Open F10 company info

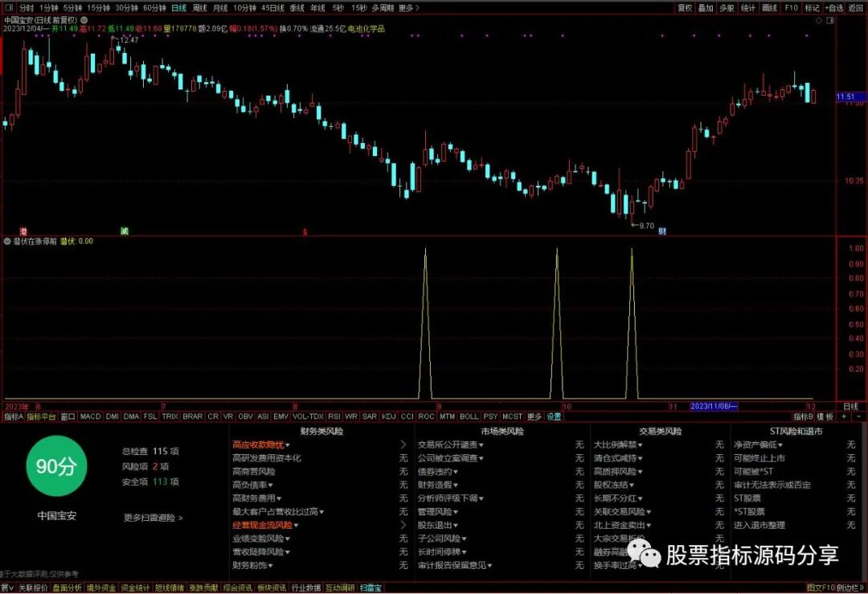[x=791, y=8]
